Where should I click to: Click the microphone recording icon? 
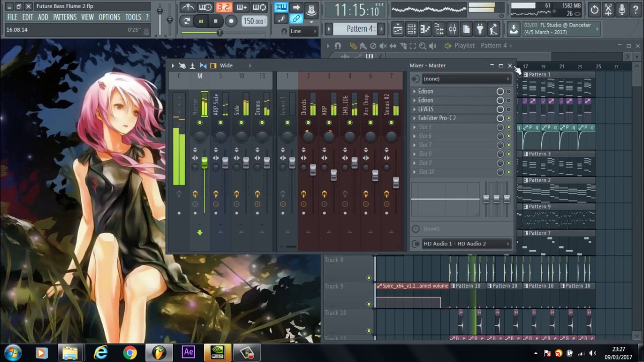point(622,10)
